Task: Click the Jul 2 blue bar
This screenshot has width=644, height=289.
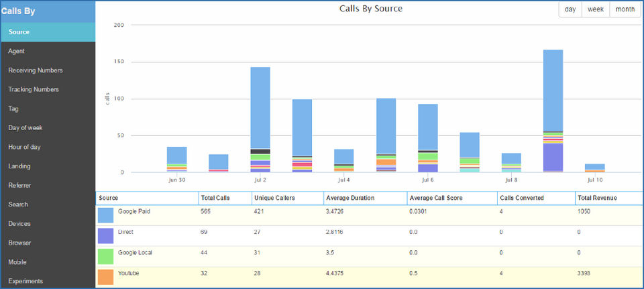Action: point(260,107)
